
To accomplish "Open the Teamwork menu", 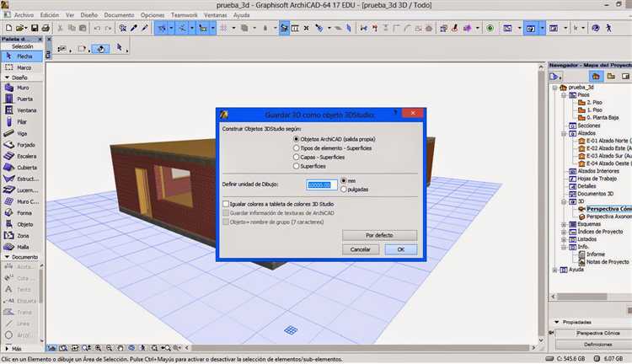I will 185,15.
